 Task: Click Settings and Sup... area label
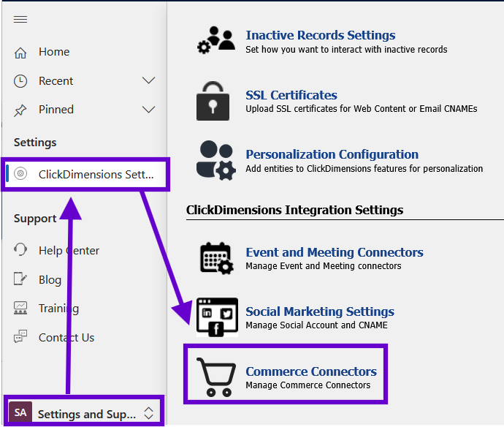click(87, 414)
